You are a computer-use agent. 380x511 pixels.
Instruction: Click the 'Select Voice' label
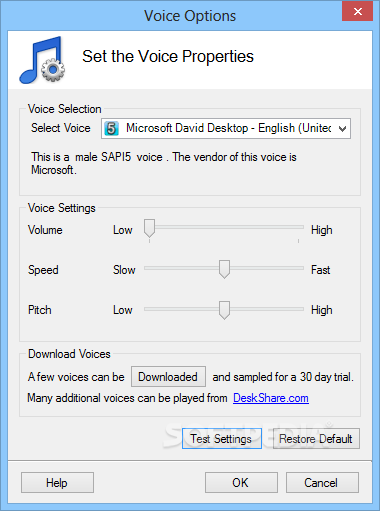click(61, 128)
